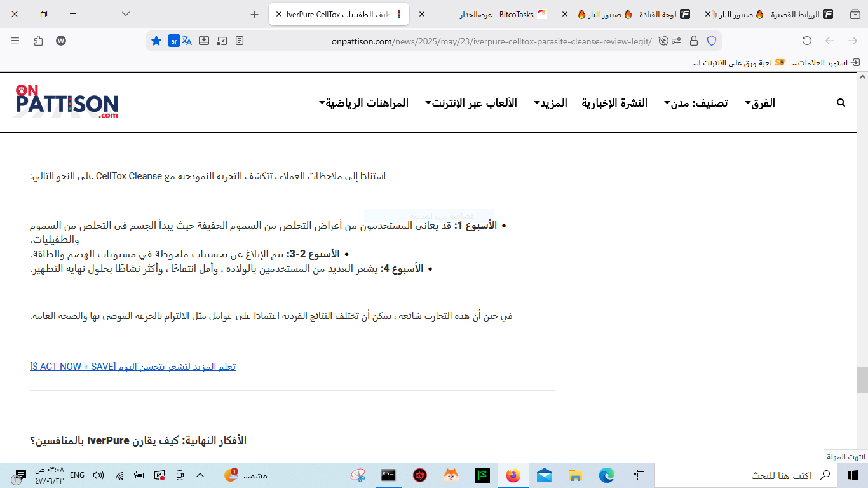Open the volume speaker control in the tray
This screenshot has height=488, width=868.
pos(98,475)
